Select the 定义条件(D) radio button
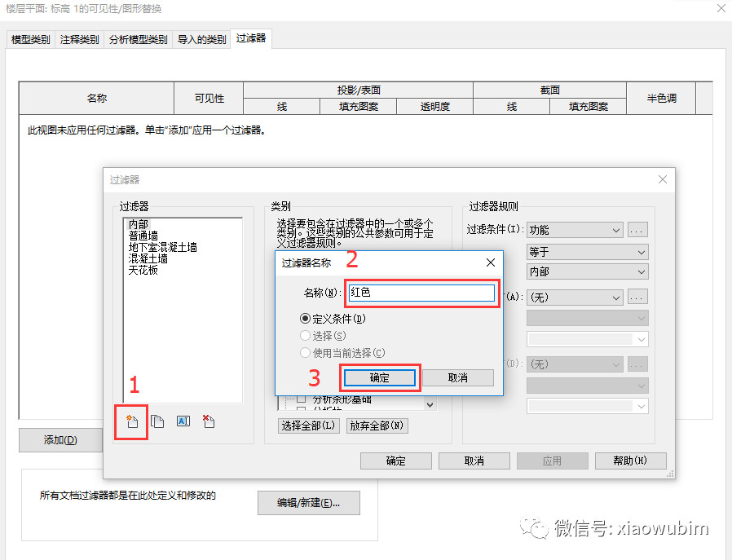The width and height of the screenshot is (732, 560). point(305,319)
